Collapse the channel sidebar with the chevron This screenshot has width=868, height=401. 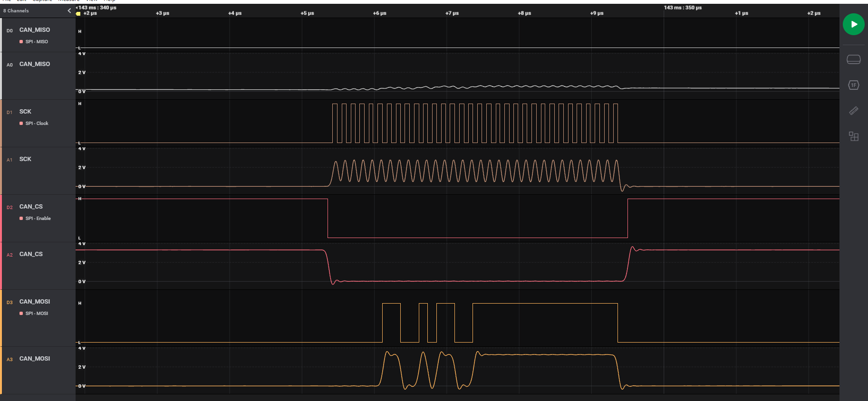pos(69,10)
